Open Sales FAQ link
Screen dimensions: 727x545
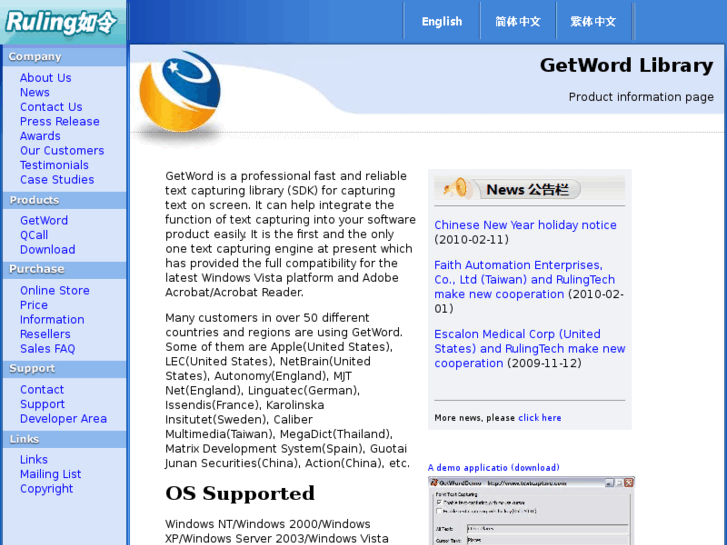(47, 348)
